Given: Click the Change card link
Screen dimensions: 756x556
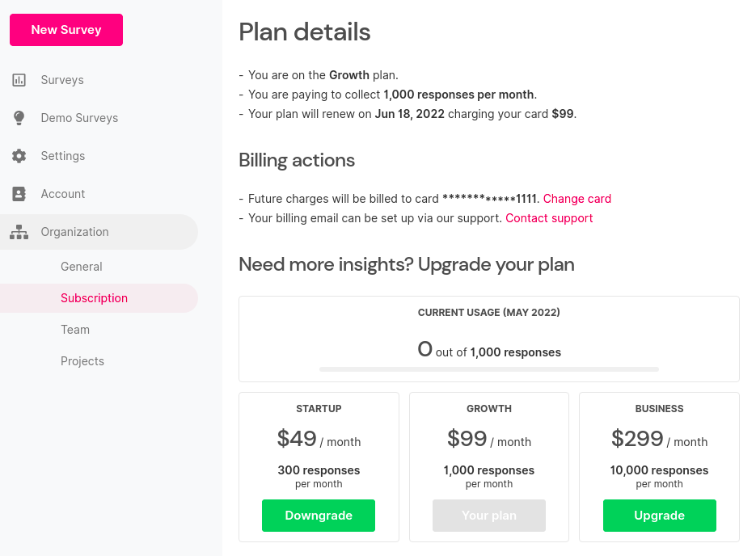Looking at the screenshot, I should (x=577, y=199).
